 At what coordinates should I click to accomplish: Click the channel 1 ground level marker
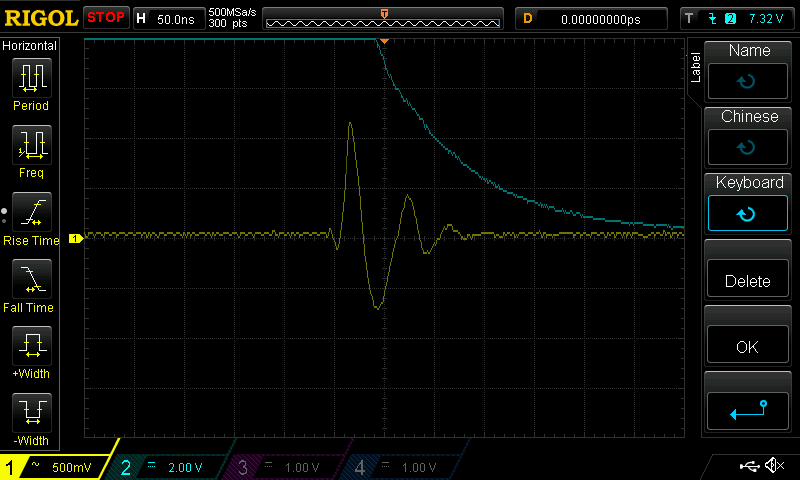pos(76,238)
